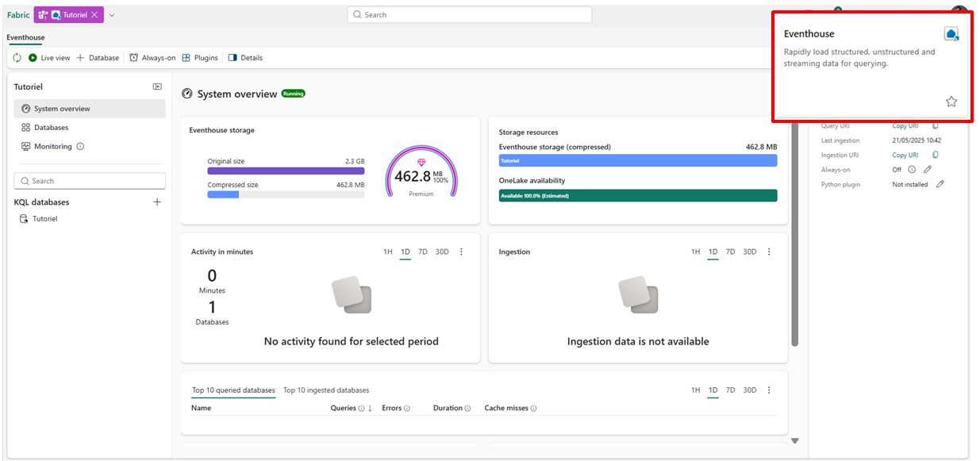Click the Compressed size storage bar
Screen dimensions: 980x461
(286, 194)
